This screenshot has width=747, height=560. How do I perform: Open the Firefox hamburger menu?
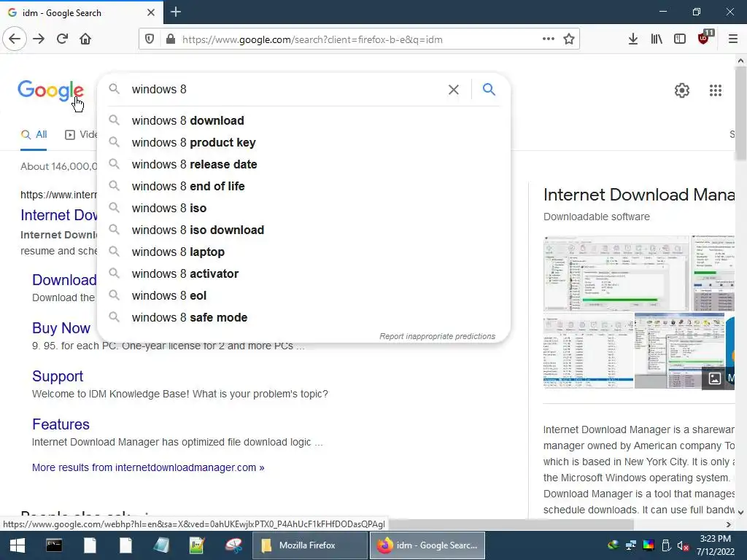click(x=733, y=39)
